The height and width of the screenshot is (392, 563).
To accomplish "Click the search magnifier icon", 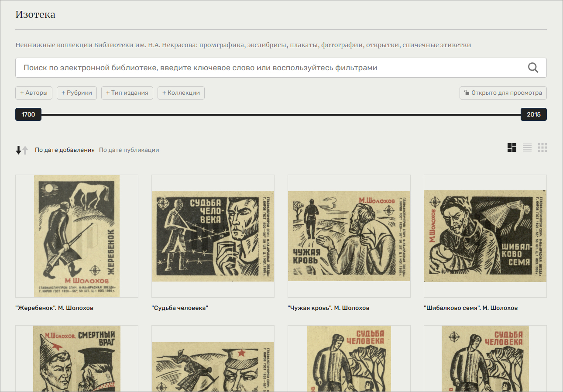I will click(x=533, y=68).
